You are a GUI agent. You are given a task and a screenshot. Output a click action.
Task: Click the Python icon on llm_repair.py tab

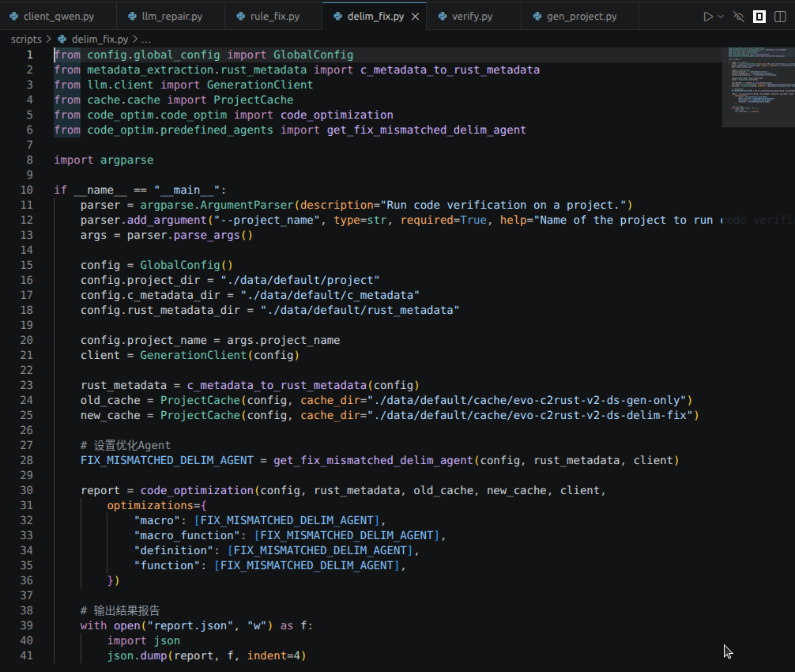tap(132, 17)
